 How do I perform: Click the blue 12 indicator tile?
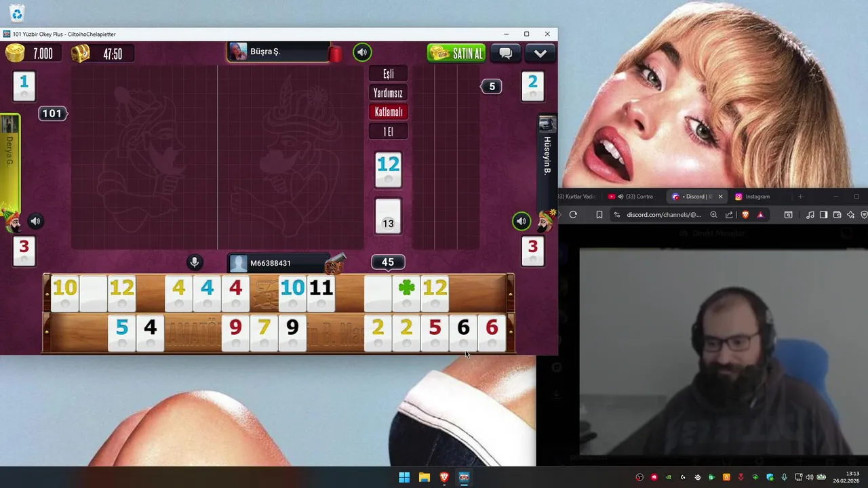point(388,169)
